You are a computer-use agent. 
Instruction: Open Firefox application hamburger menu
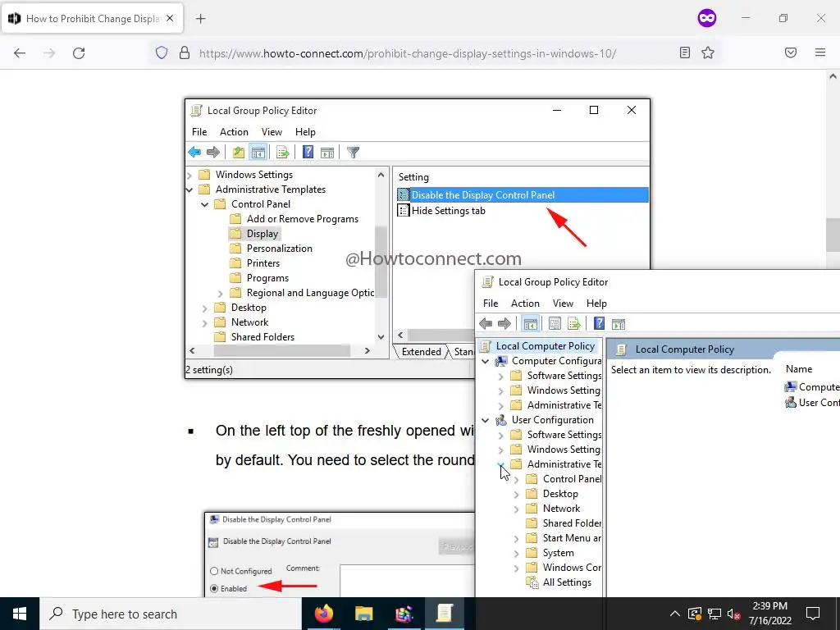[x=820, y=52]
